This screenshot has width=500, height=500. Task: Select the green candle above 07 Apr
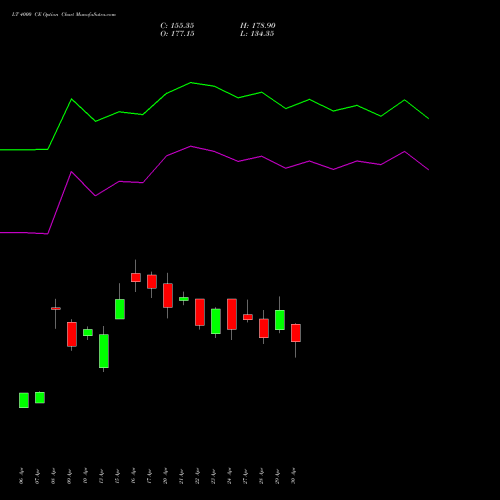tap(40, 397)
